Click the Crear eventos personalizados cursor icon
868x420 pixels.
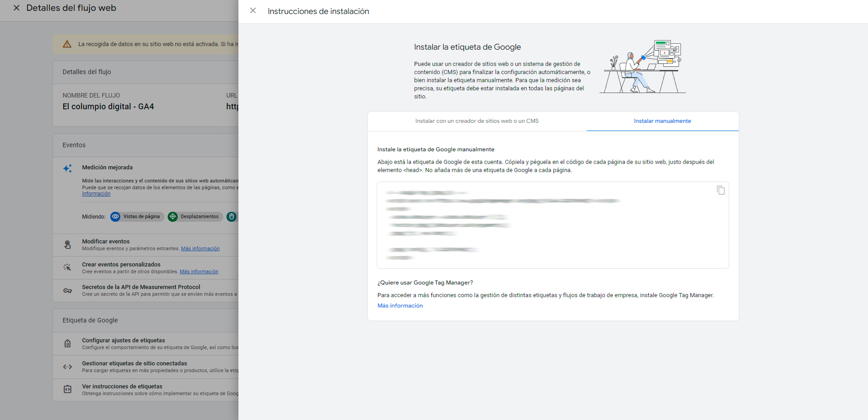click(67, 267)
